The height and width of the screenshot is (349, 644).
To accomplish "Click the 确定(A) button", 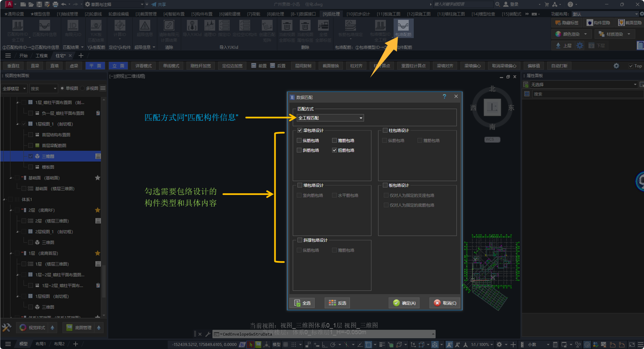I will (x=405, y=303).
